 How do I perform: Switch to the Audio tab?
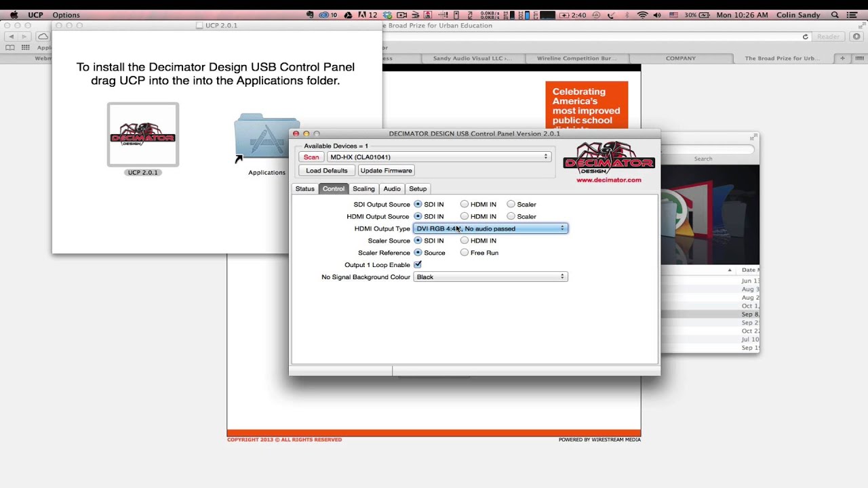(x=392, y=188)
